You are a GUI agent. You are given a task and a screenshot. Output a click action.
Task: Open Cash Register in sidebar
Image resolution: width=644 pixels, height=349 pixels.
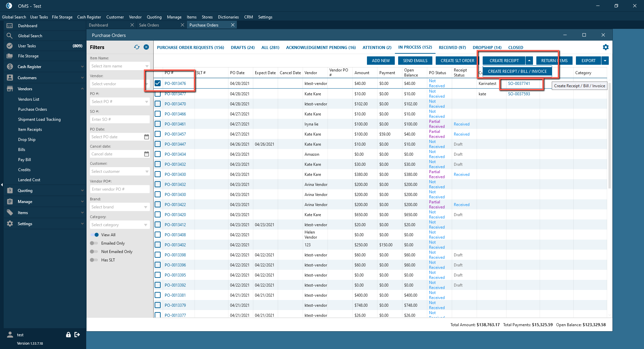point(30,67)
